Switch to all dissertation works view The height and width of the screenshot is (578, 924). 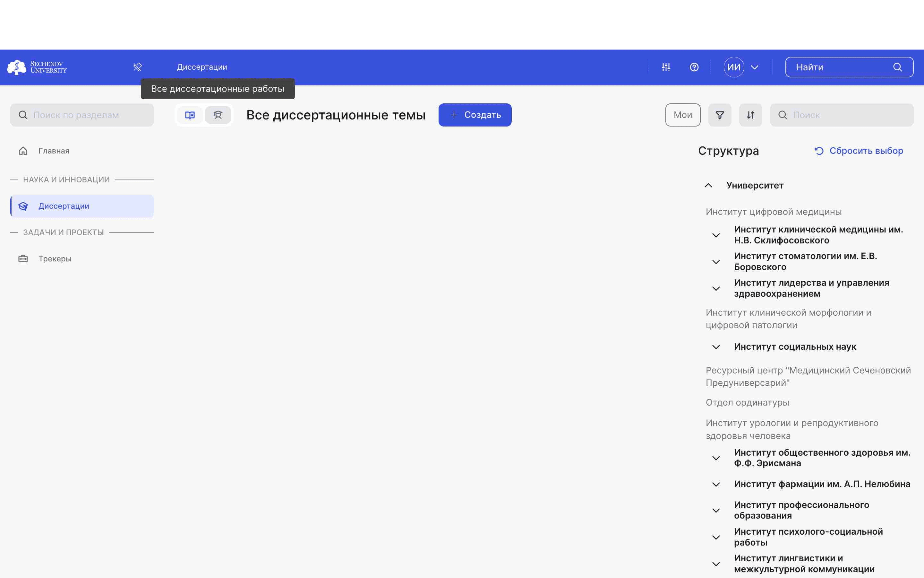click(218, 115)
